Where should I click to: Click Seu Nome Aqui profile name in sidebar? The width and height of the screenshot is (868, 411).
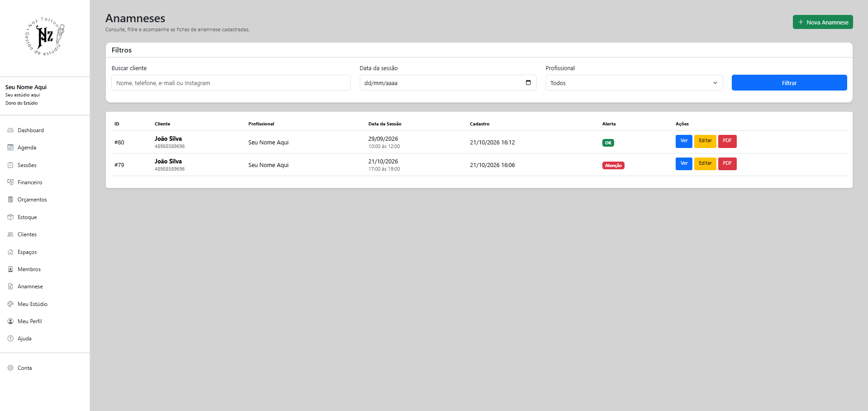(26, 87)
